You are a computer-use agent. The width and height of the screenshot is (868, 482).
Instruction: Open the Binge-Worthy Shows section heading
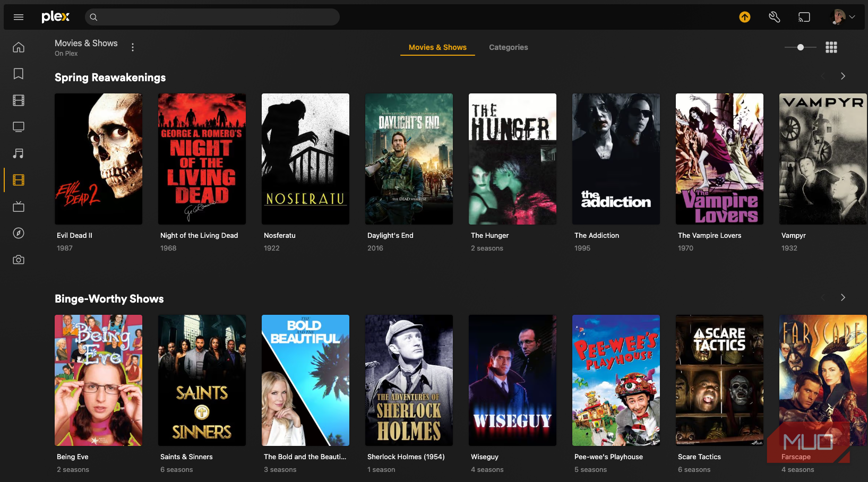pos(109,299)
